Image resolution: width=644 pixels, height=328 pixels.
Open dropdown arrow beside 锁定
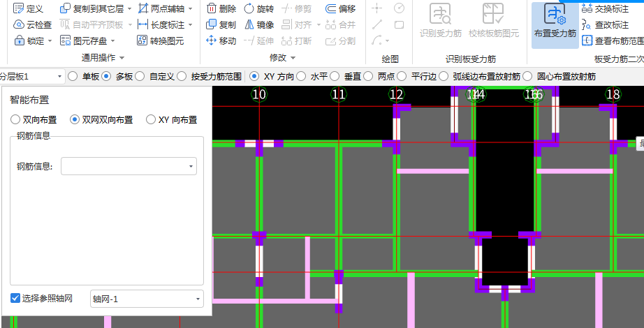50,40
